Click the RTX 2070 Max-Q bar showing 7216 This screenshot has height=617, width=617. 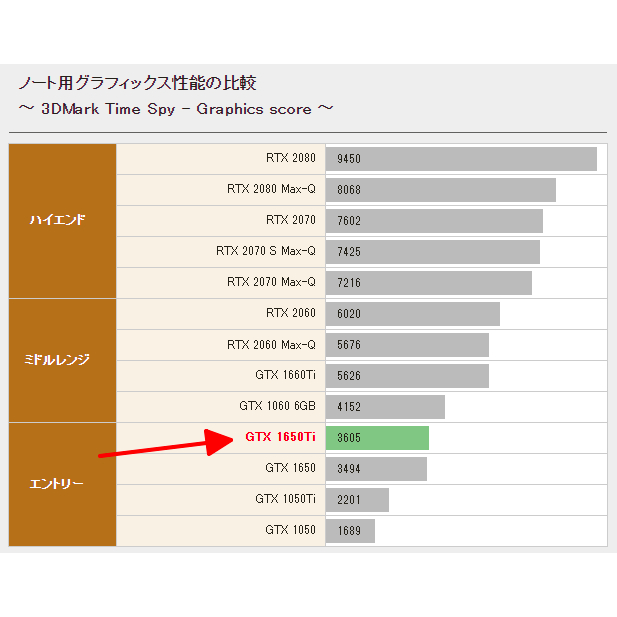(428, 283)
